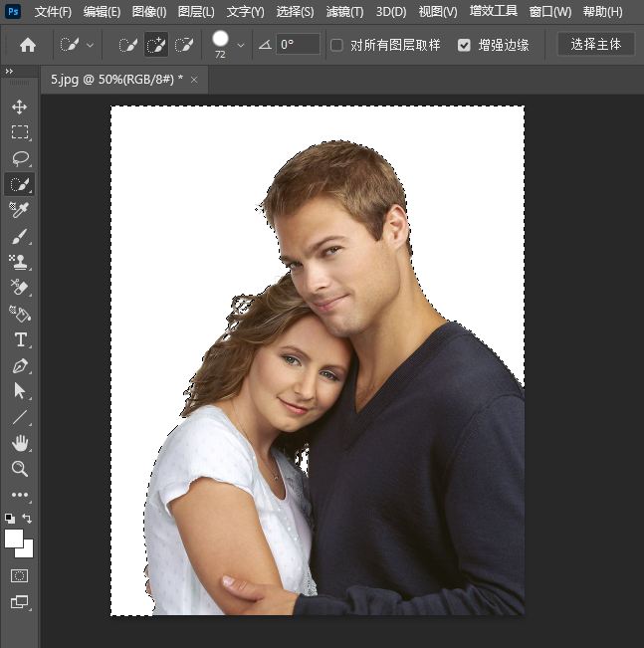Image resolution: width=644 pixels, height=648 pixels.
Task: Enable 对所有图层取样 checkbox
Action: pyautogui.click(x=336, y=45)
